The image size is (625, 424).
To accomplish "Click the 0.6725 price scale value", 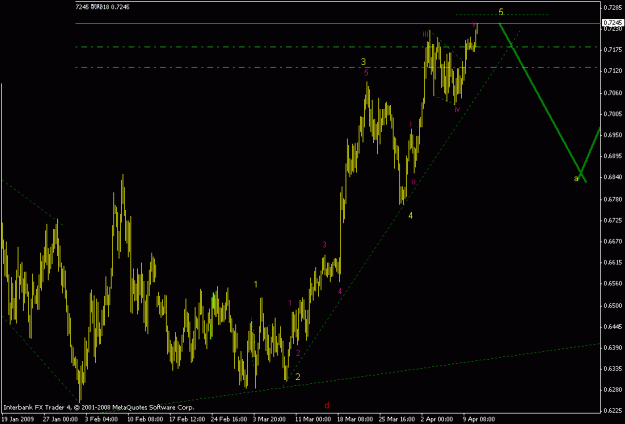I will (613, 220).
